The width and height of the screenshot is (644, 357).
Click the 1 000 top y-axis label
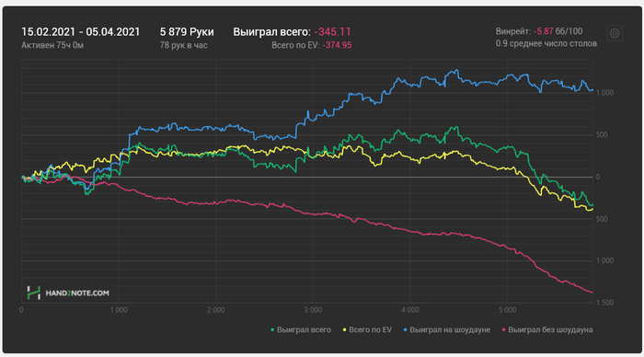pyautogui.click(x=605, y=93)
